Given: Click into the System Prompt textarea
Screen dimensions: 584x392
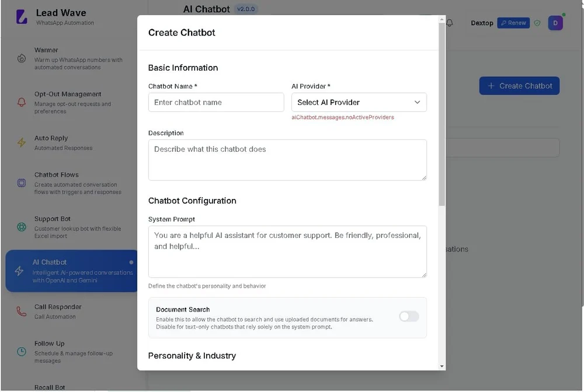Looking at the screenshot, I should [x=287, y=251].
